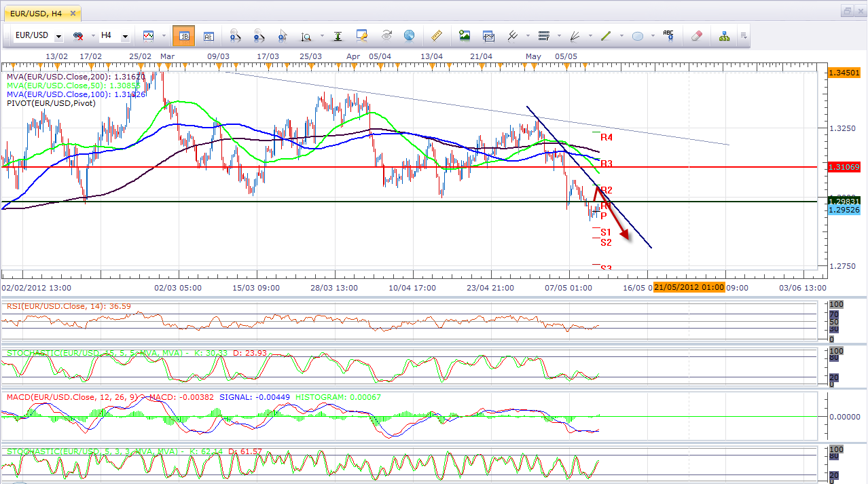Click the toolbar drag handle grip
This screenshot has height=484, width=868.
click(x=8, y=35)
